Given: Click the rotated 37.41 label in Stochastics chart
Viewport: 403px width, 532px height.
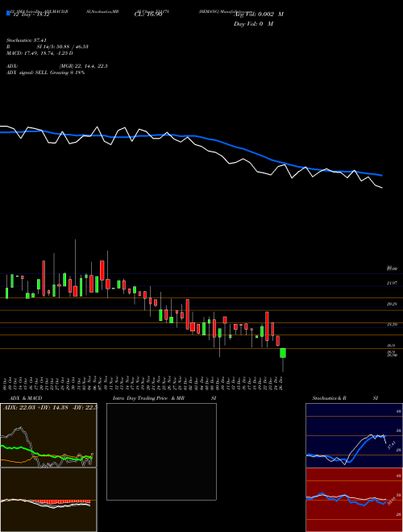Looking at the screenshot, I should point(391,445).
